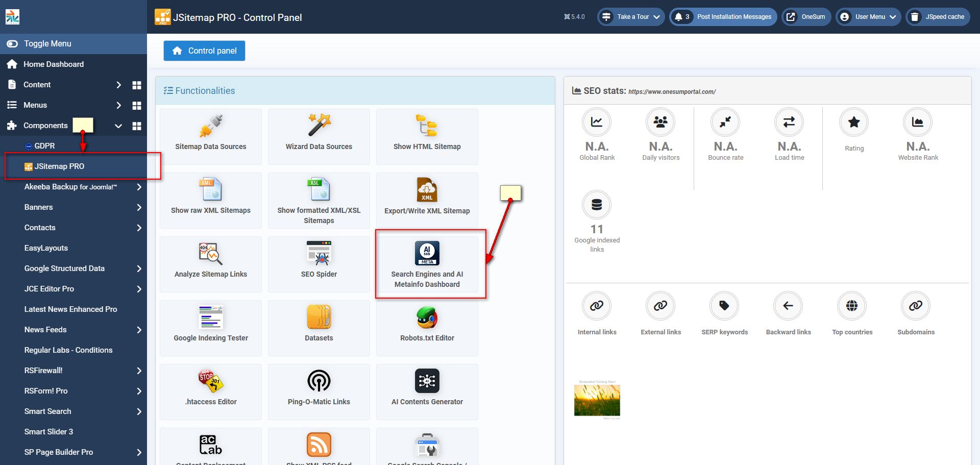The height and width of the screenshot is (465, 980).
Task: Open the Datasets icon
Action: click(x=319, y=317)
